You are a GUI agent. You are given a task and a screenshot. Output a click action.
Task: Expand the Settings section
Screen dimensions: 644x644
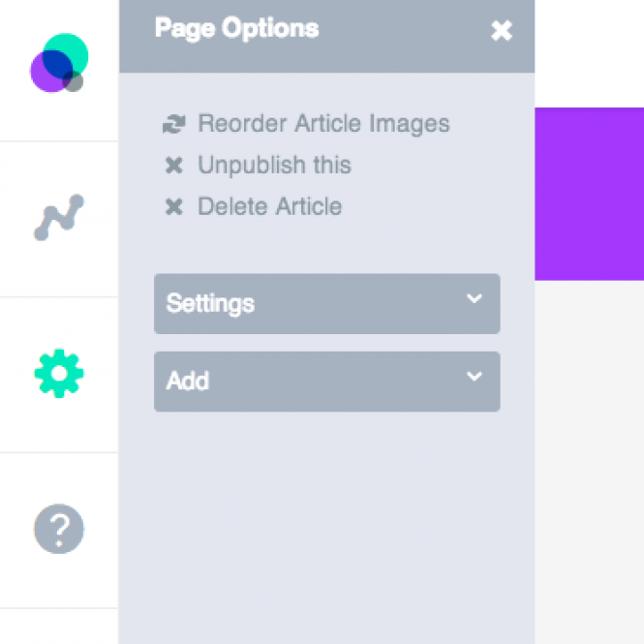pos(327,303)
